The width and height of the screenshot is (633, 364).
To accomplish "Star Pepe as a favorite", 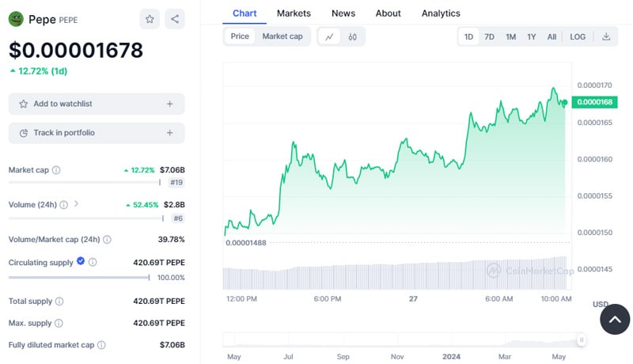I will click(150, 19).
